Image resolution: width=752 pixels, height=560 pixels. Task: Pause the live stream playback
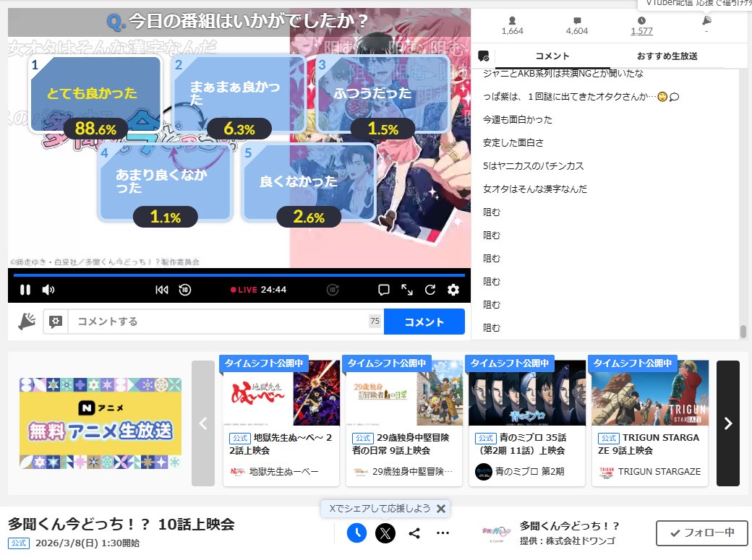[x=25, y=289]
